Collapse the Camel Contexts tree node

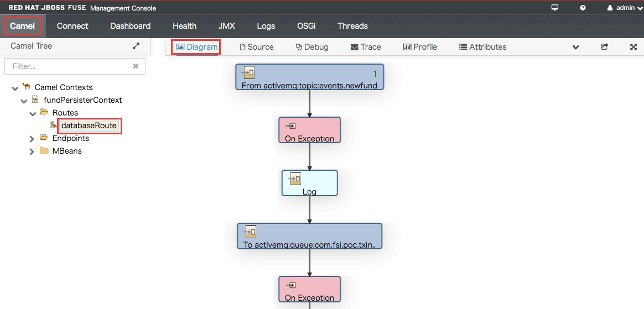tap(15, 88)
